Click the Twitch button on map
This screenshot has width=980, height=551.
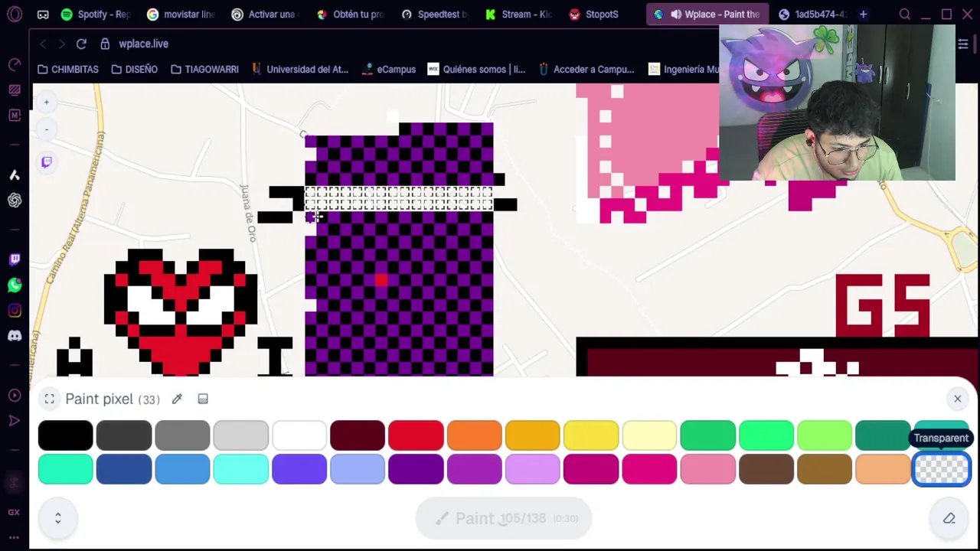[47, 161]
